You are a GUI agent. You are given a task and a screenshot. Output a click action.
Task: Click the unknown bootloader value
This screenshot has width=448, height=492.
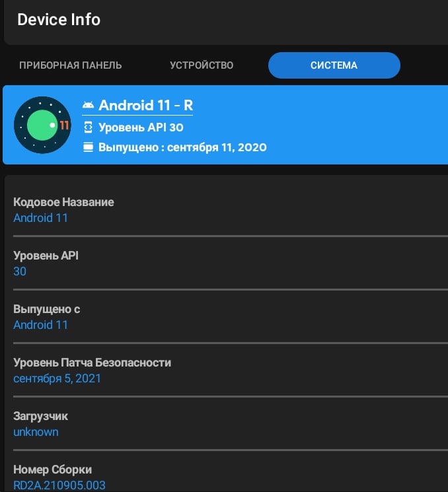pos(36,432)
